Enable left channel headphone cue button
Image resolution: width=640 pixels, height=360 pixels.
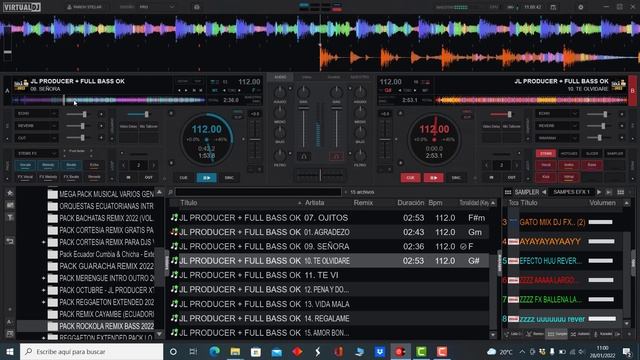[304, 156]
